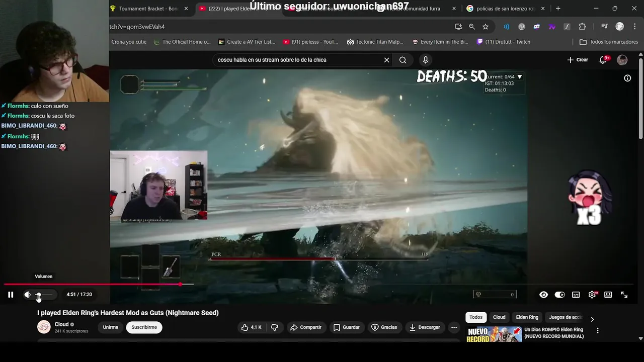The width and height of the screenshot is (644, 362).
Task: Click the Compartir share button
Action: [x=306, y=327]
